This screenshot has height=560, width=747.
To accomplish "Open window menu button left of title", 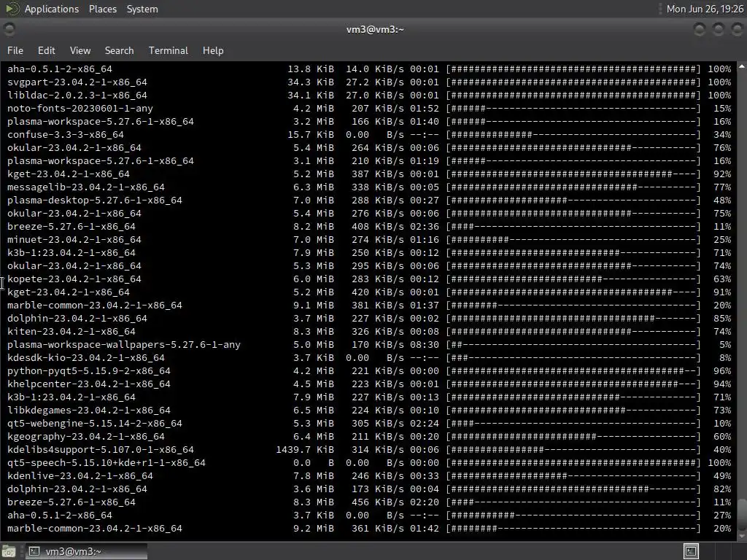I will (x=9, y=29).
